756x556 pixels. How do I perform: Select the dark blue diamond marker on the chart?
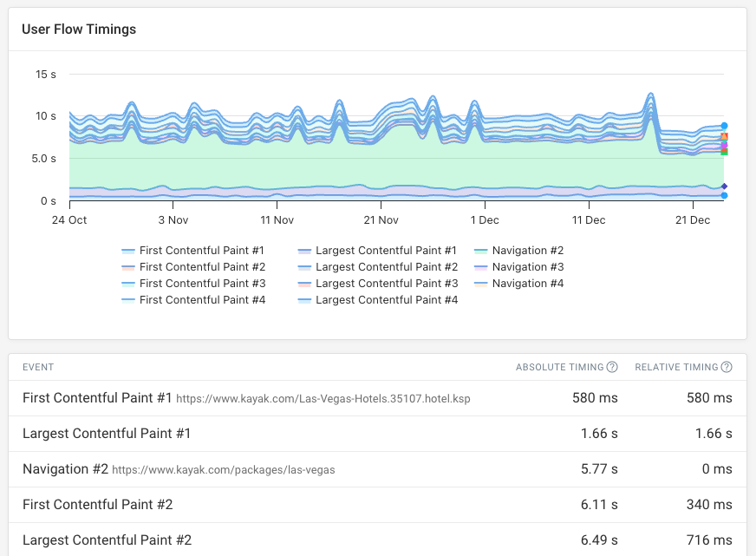[x=724, y=186]
